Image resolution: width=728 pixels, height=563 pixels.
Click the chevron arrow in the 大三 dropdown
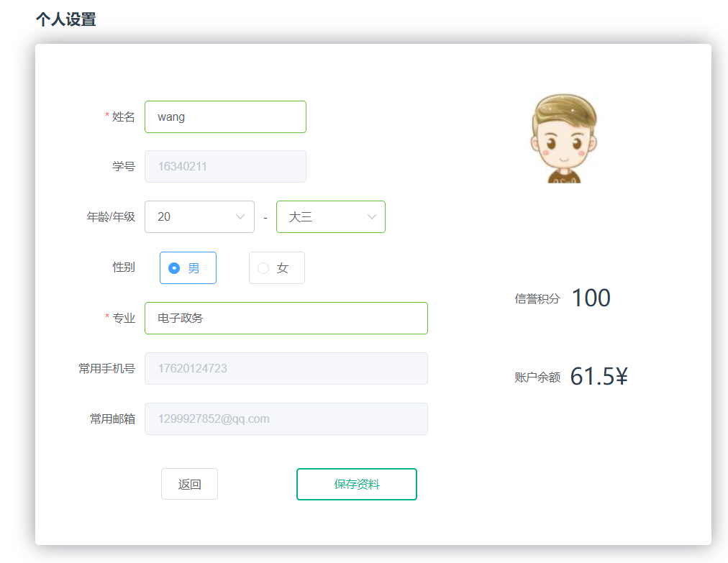point(372,217)
